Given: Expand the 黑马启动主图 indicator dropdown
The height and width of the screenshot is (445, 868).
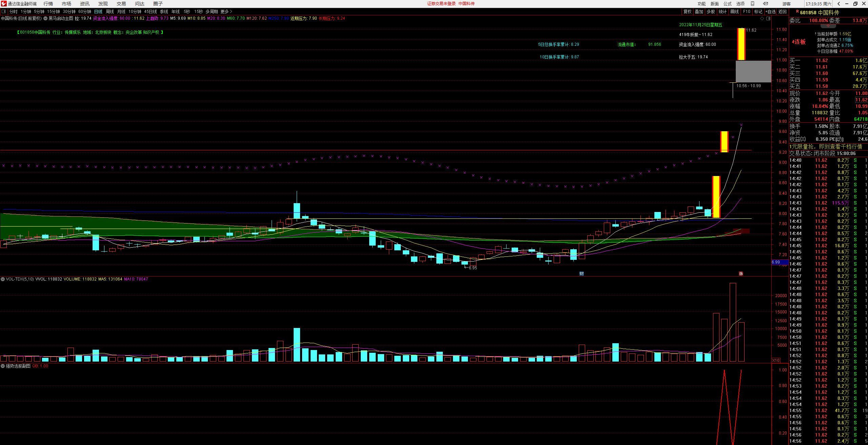Looking at the screenshot, I should coord(45,18).
